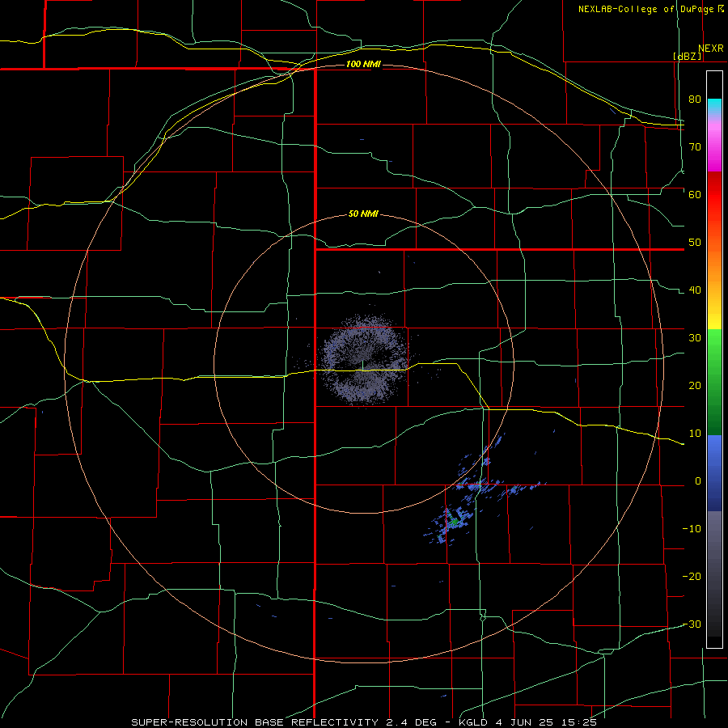This screenshot has height=728, width=728.
Task: Click the orange-yellow segment of the color bar
Action: (714, 274)
